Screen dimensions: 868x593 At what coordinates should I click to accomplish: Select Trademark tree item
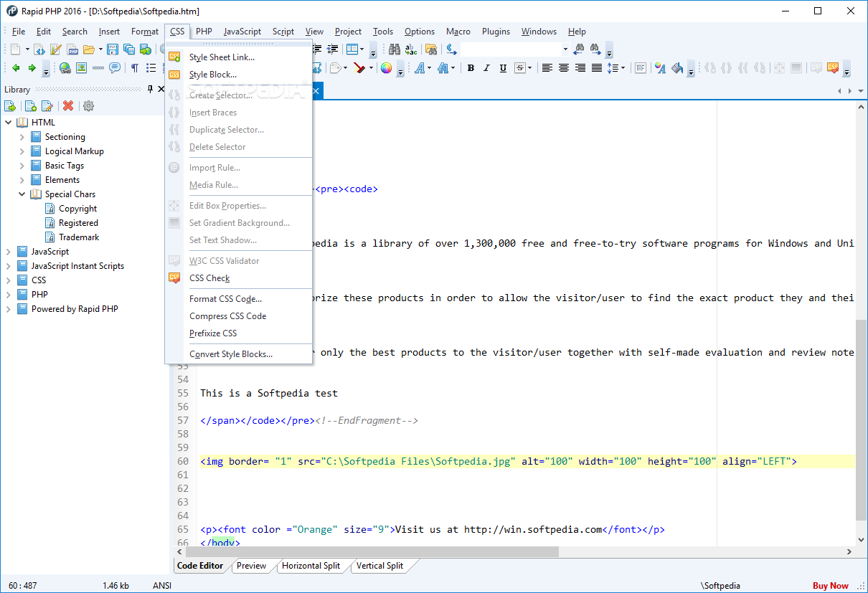tap(79, 237)
